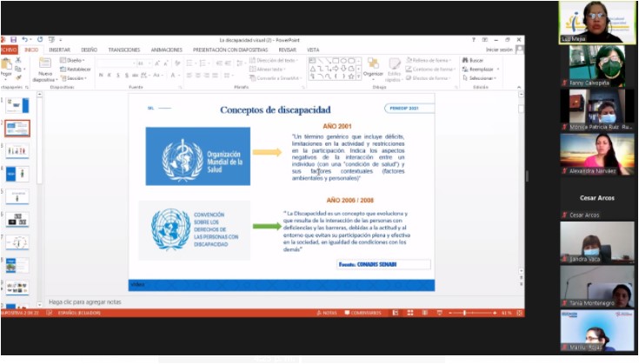Toggle align text left
639x364 pixels.
coord(190,76)
